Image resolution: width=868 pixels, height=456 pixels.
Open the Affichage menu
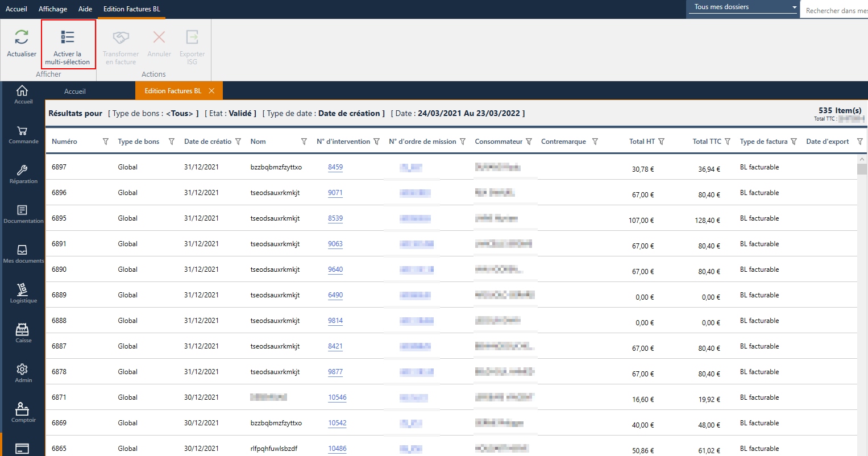pyautogui.click(x=53, y=9)
